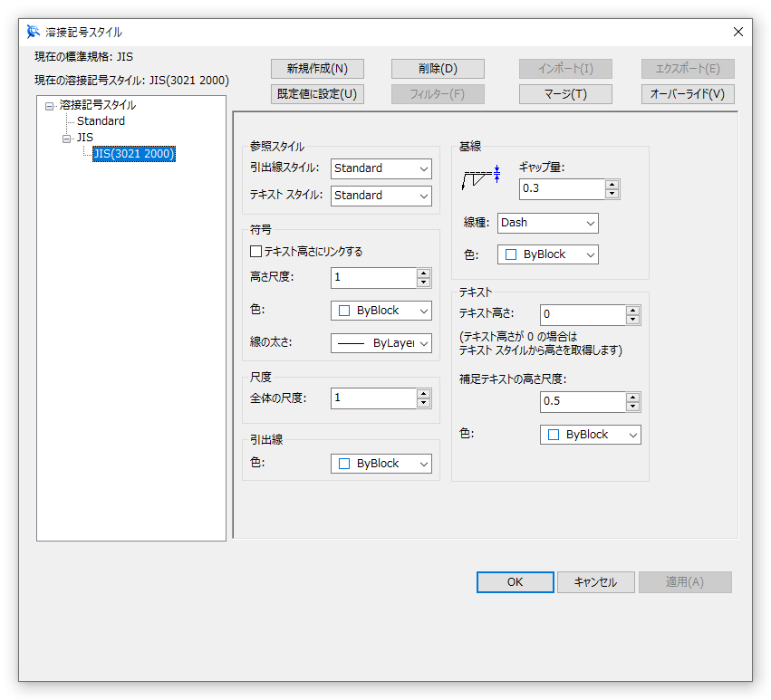
Task: Increase the テキスト高さ spinner value
Action: tap(633, 310)
